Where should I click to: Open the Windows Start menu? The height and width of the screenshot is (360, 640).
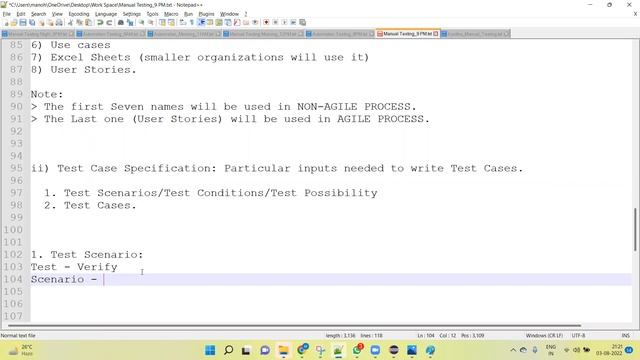click(210, 350)
